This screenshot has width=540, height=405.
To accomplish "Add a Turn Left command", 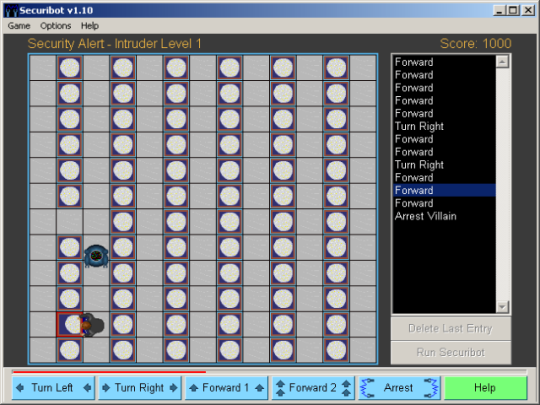I will click(x=53, y=388).
